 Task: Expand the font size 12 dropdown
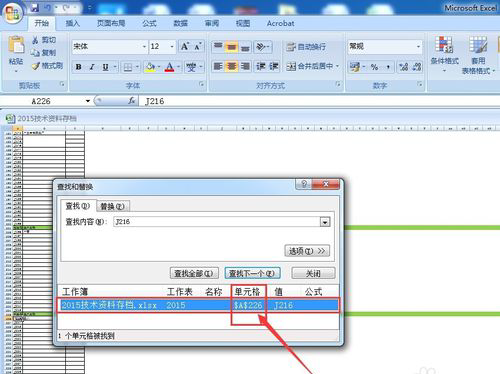click(x=172, y=47)
